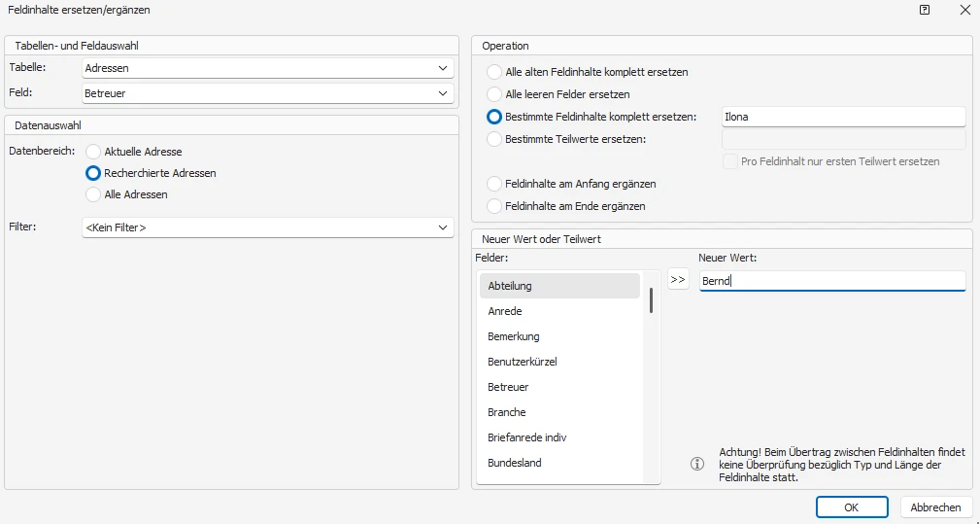This screenshot has width=980, height=524.
Task: Click the Neuer Wert field containing Bernd
Action: click(x=832, y=281)
